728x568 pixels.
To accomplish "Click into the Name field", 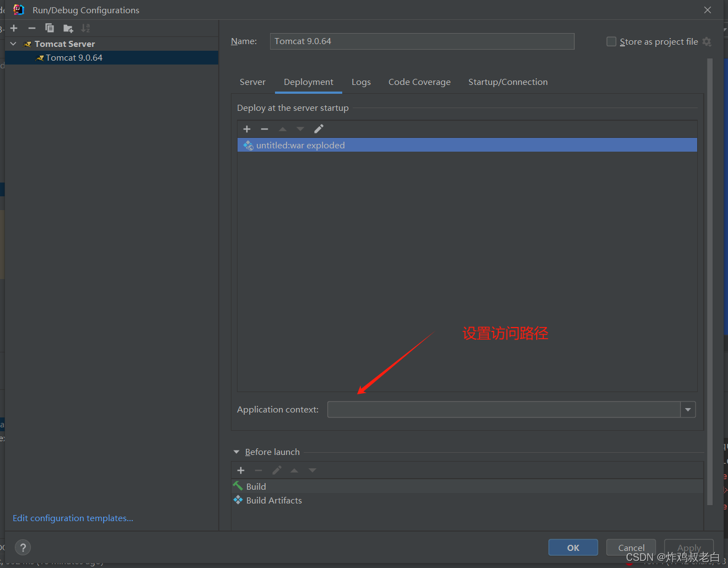I will click(x=422, y=41).
